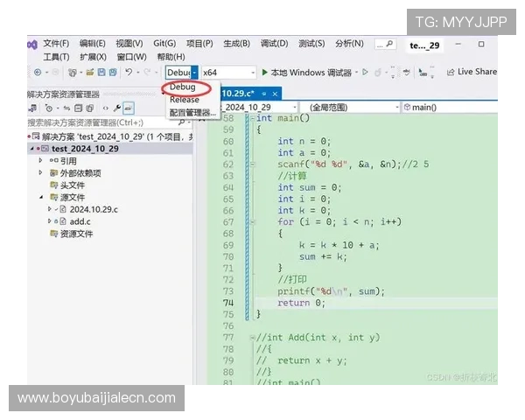The image size is (525, 420).
Task: Click the Live Share icon
Action: [451, 73]
